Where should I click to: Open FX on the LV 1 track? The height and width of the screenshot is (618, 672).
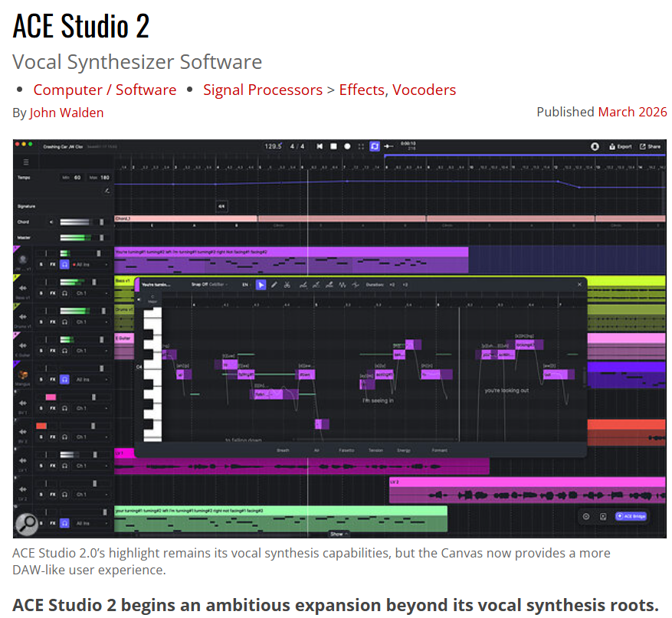coord(53,466)
